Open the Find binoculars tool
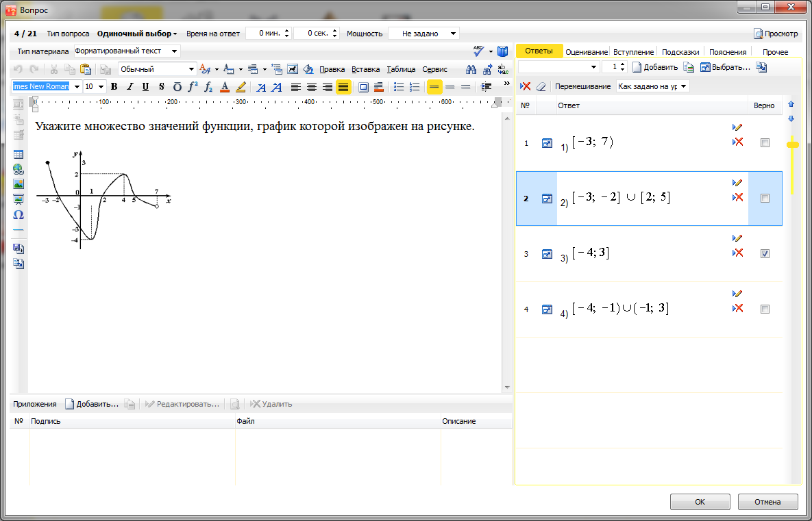The height and width of the screenshot is (521, 812). pos(471,69)
